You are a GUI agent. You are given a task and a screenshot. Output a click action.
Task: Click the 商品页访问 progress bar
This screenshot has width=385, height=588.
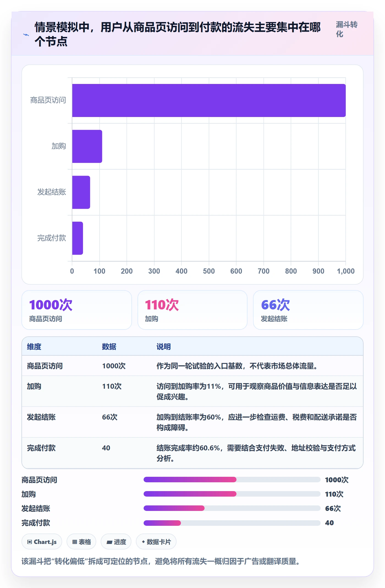tap(232, 480)
